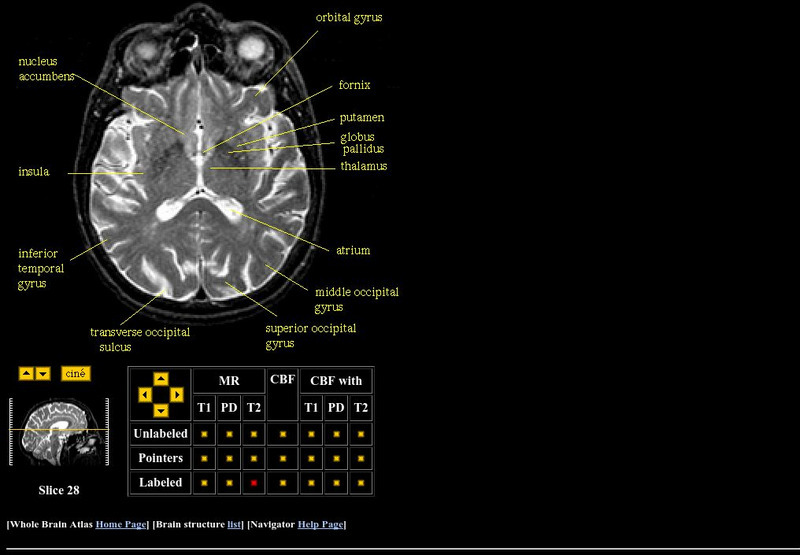Click the fornix label
The height and width of the screenshot is (555, 800).
coord(355,85)
